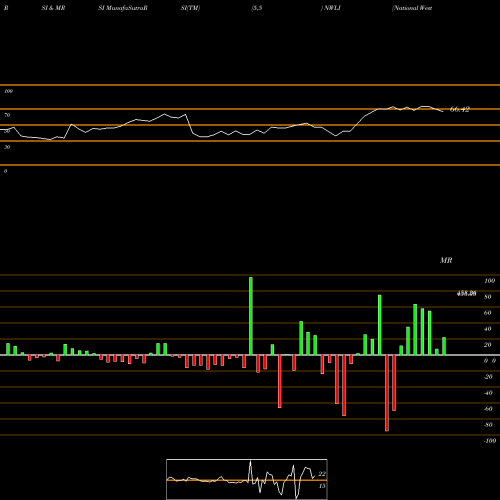Click the 80 label on the MR axis

[x=488, y=297]
